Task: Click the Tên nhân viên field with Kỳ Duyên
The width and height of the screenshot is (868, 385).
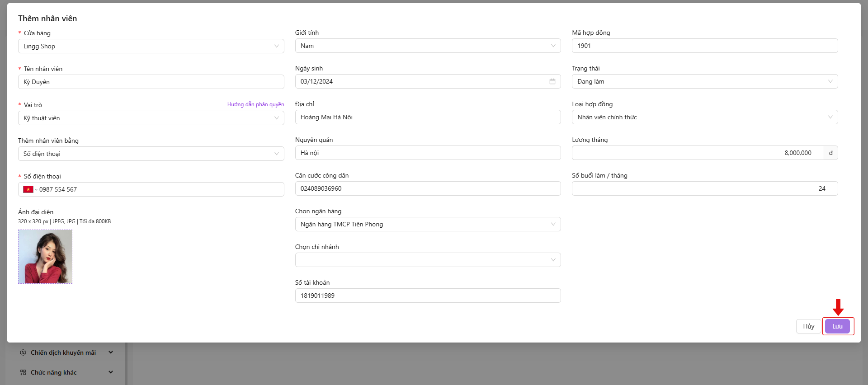Action: pos(151,82)
